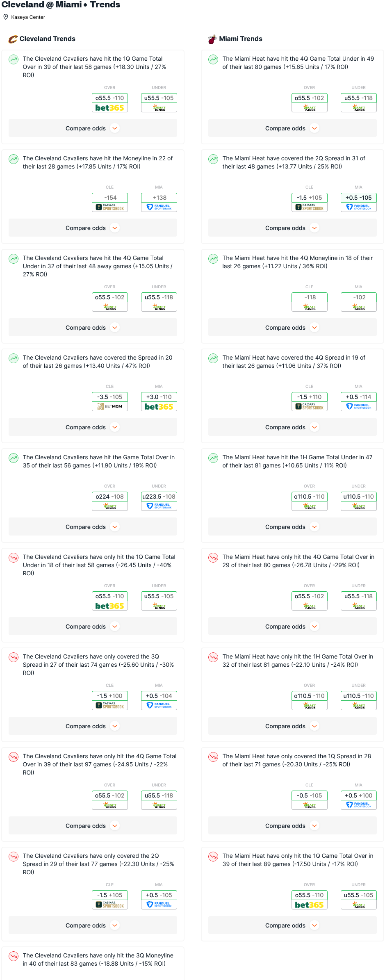Choose BetMGM -3.5 -105 Cleveland spread
Viewport: 385px width, 980px height.
tap(110, 402)
